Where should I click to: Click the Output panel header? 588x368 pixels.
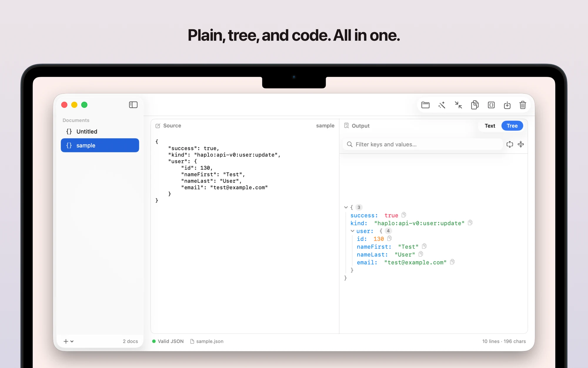pos(357,126)
